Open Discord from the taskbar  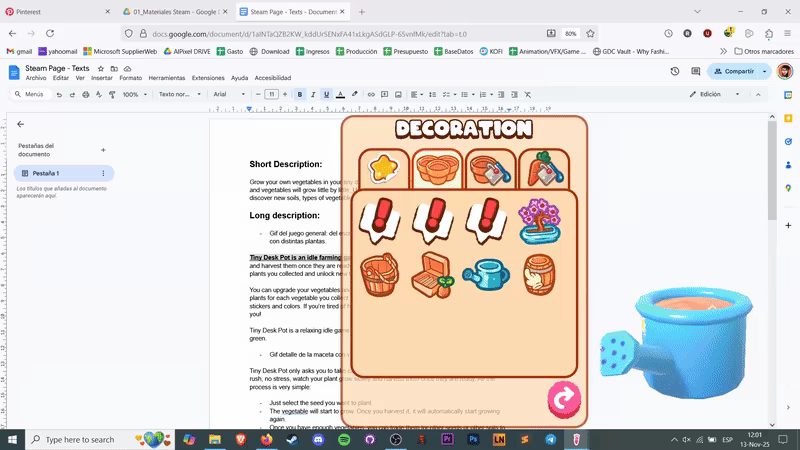pos(318,439)
